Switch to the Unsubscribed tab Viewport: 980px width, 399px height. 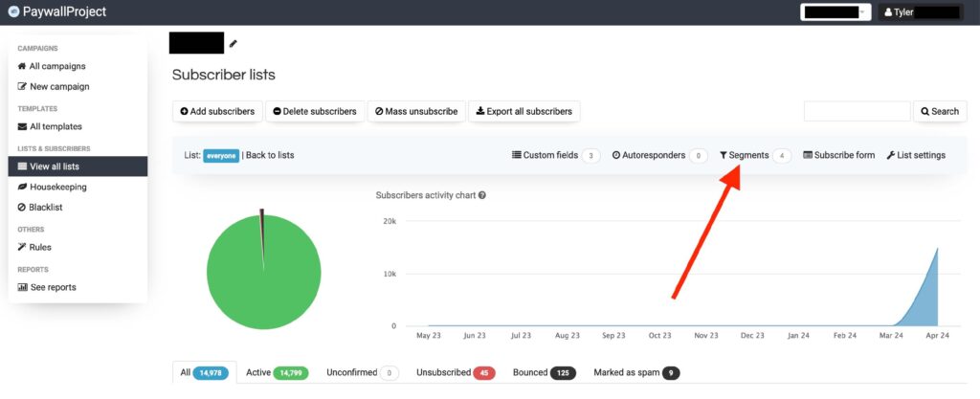(455, 372)
